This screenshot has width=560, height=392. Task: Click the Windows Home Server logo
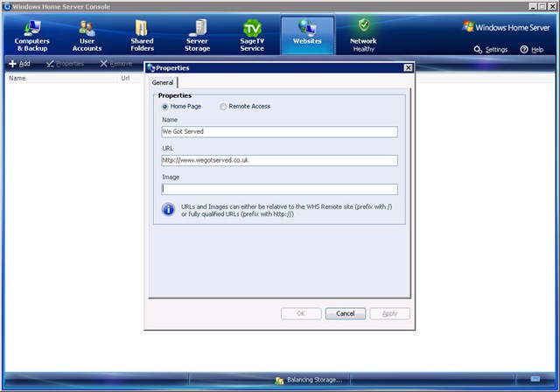click(506, 27)
